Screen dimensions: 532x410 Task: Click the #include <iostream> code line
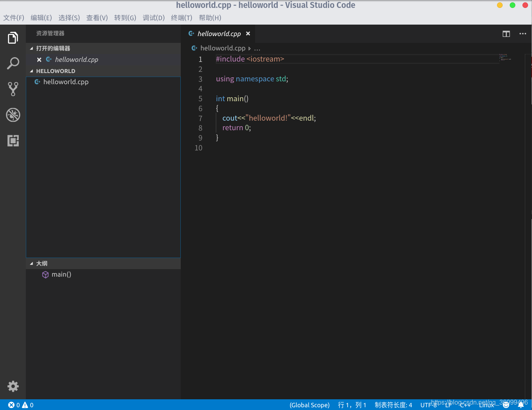250,59
